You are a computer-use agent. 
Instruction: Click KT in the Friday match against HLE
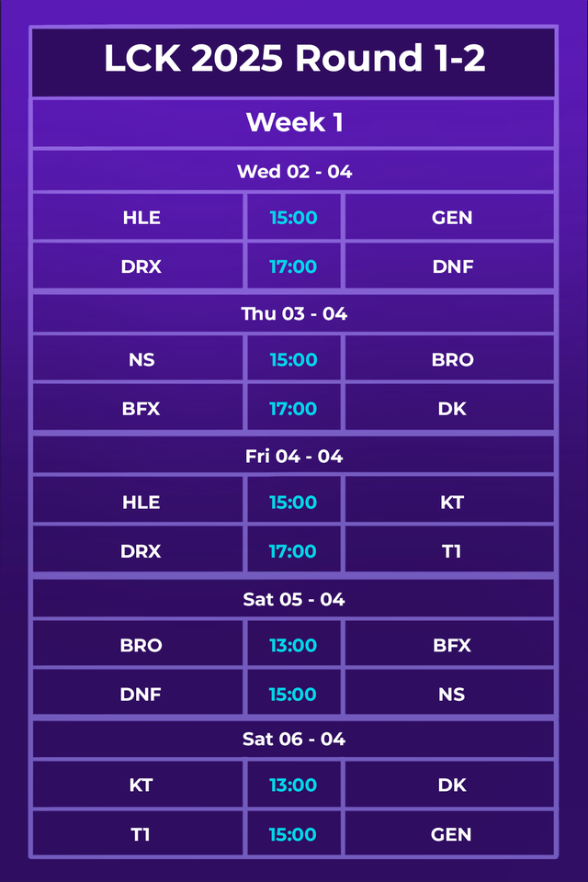click(452, 503)
